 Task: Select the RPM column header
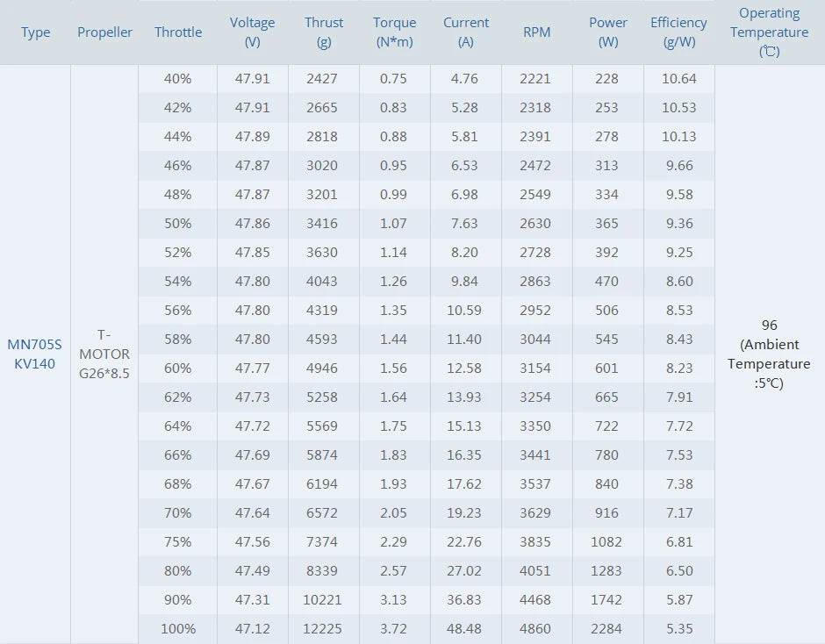[x=537, y=32]
